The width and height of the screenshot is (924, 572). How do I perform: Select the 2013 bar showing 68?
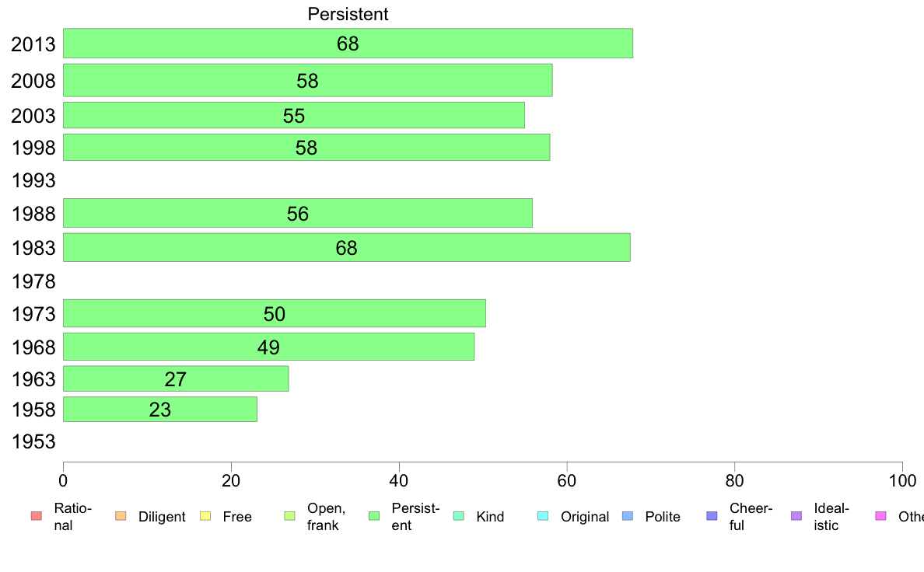pyautogui.click(x=348, y=43)
